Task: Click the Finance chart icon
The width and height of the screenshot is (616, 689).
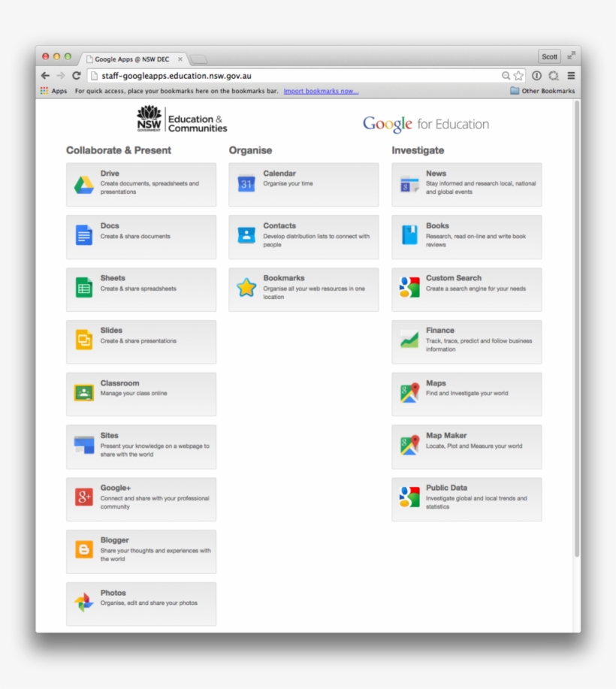Action: pos(409,340)
